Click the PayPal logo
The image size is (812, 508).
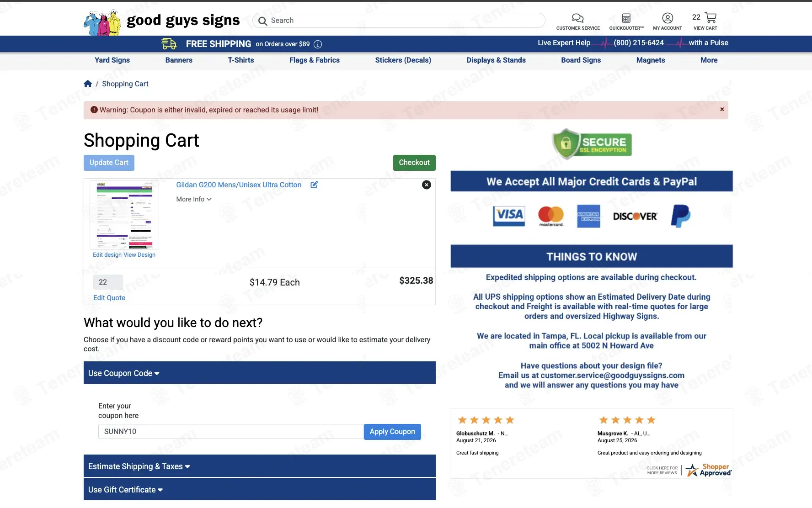click(680, 216)
